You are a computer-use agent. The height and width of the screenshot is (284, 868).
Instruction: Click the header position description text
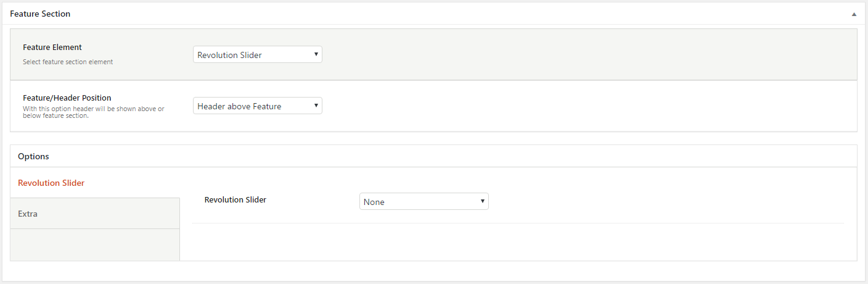point(93,112)
